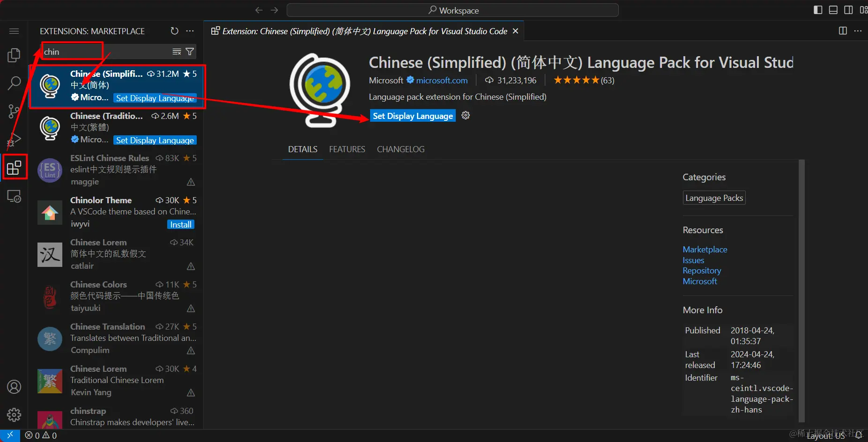Open the Repository resource link
The height and width of the screenshot is (442, 868).
702,271
